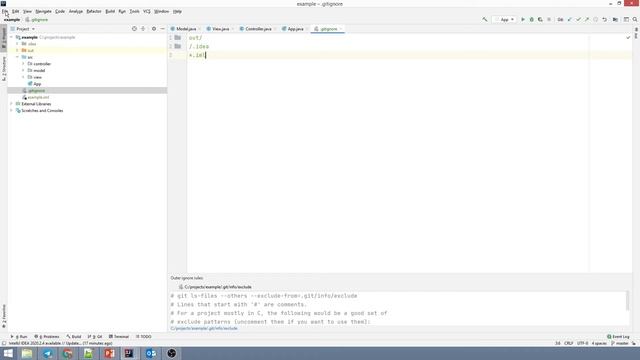The width and height of the screenshot is (640, 360).
Task: Expand Scratches and Consoles node
Action: tap(11, 111)
